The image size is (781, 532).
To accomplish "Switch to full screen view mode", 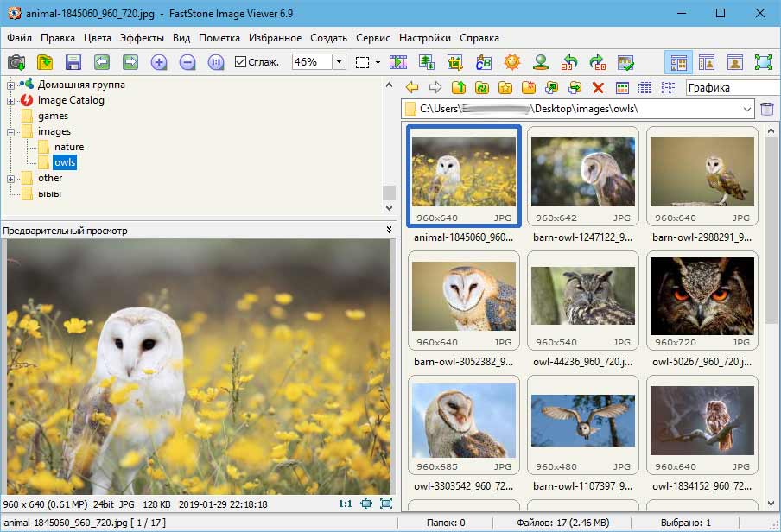I will tap(764, 62).
